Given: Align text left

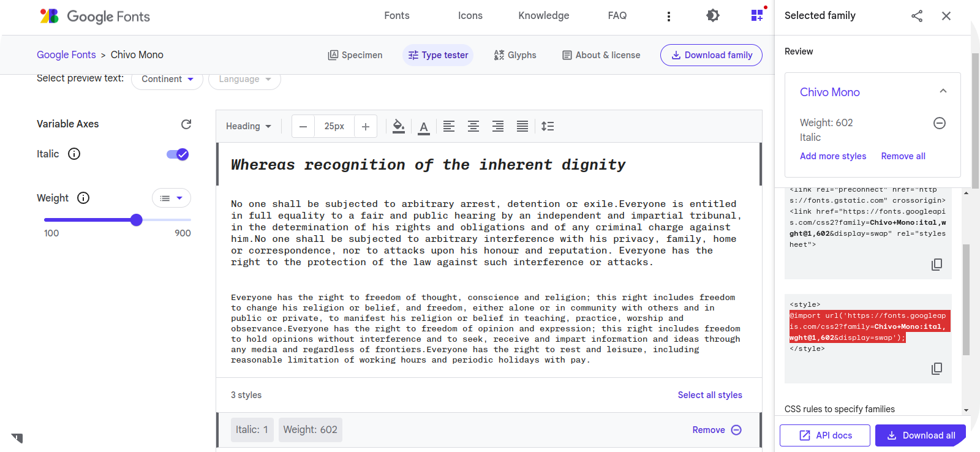Looking at the screenshot, I should pos(449,126).
